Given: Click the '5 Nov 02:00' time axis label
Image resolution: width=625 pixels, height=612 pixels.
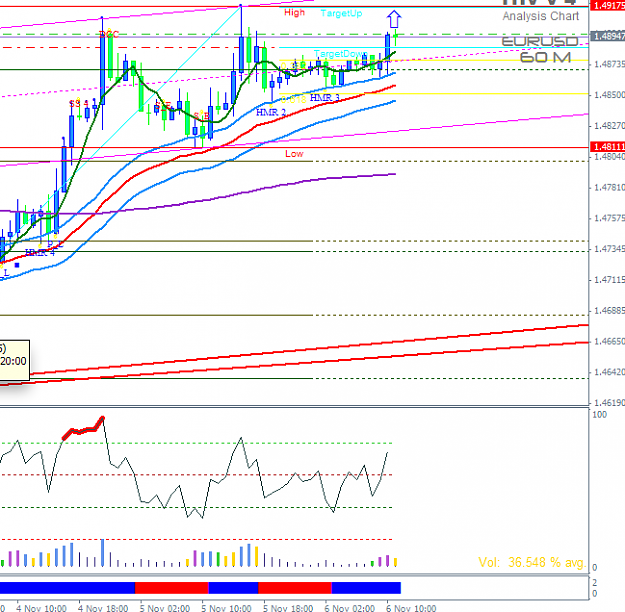Looking at the screenshot, I should click(165, 608).
